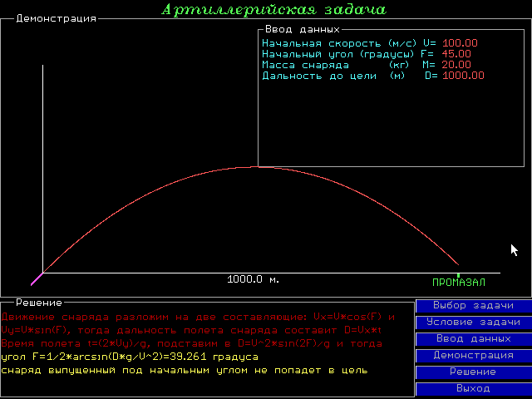
Task: Click the line starting 'Время полета t='
Action: point(192,343)
